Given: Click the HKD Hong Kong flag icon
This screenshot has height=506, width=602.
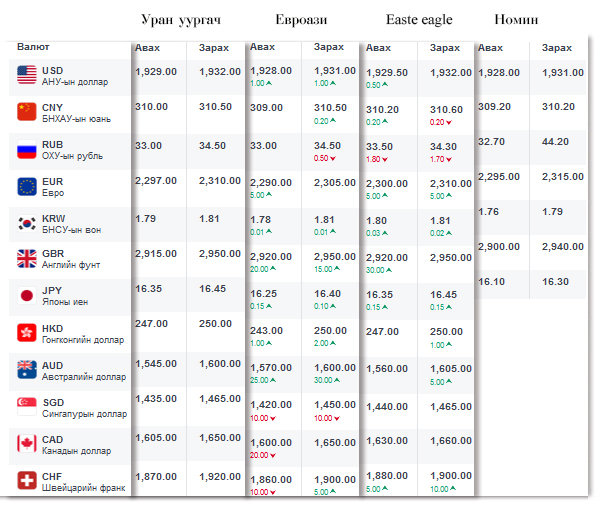Looking at the screenshot, I should click(x=27, y=333).
